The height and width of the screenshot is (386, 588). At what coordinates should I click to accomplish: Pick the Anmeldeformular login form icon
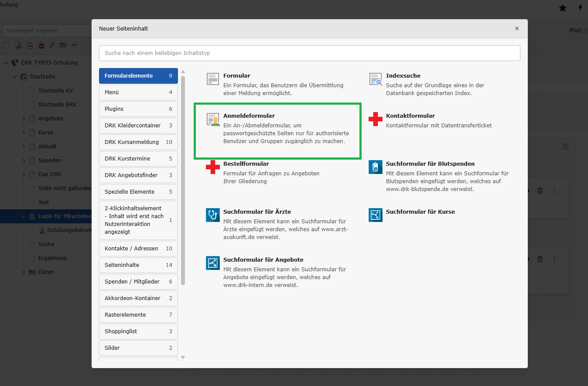(x=213, y=120)
